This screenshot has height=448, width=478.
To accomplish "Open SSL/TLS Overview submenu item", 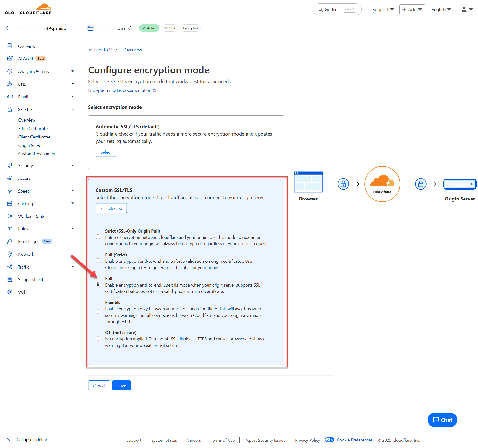I will pyautogui.click(x=27, y=120).
